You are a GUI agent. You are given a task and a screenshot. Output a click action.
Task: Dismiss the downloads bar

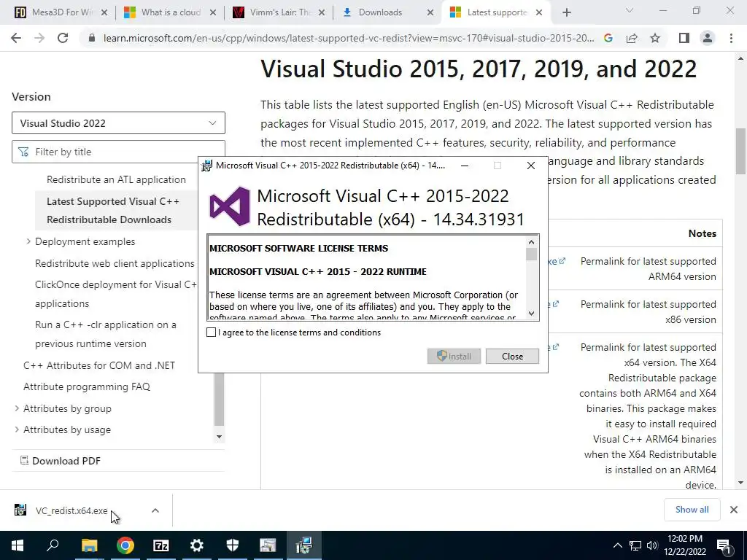(x=734, y=510)
